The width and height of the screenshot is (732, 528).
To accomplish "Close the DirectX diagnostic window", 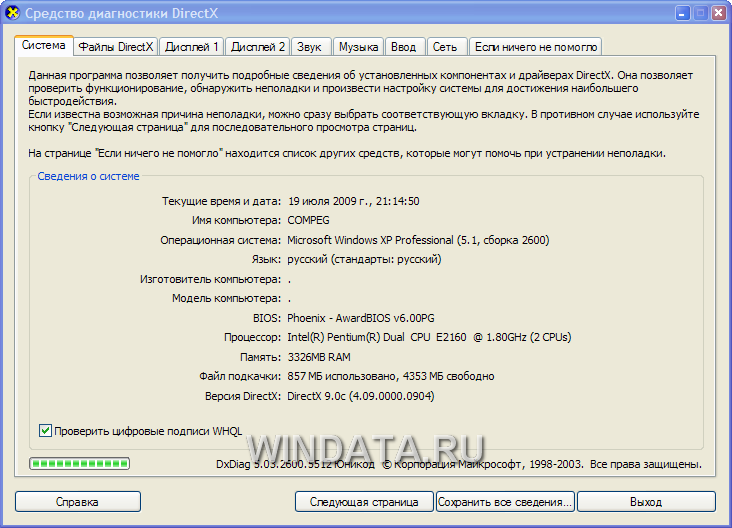I will (718, 13).
